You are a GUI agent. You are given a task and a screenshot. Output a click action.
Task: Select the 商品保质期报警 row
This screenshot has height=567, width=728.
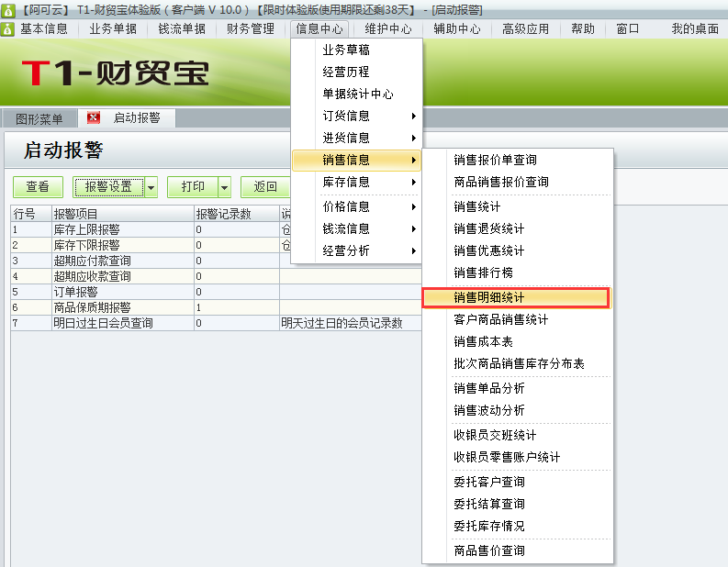click(x=216, y=307)
